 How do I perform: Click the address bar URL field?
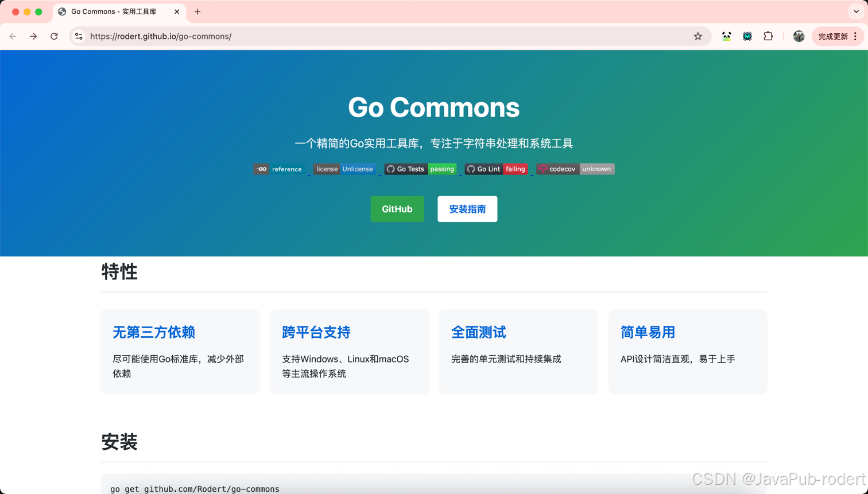pos(390,36)
